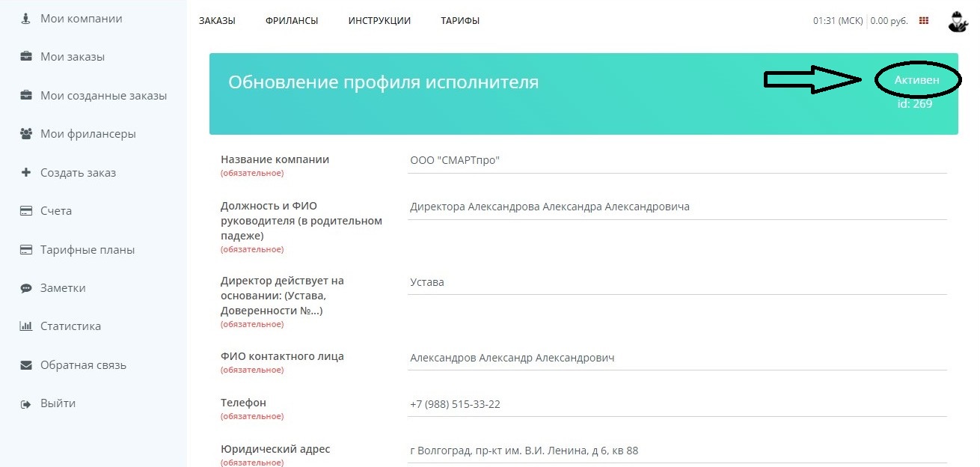Screen dimensions: 980x467
Task: Open the user avatar in top right
Action: click(957, 21)
